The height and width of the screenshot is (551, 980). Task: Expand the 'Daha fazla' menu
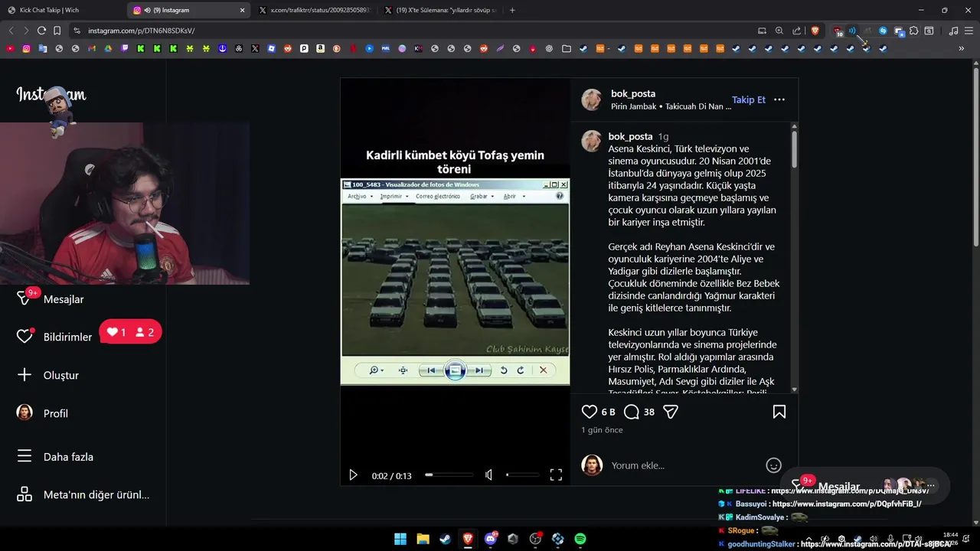click(68, 457)
